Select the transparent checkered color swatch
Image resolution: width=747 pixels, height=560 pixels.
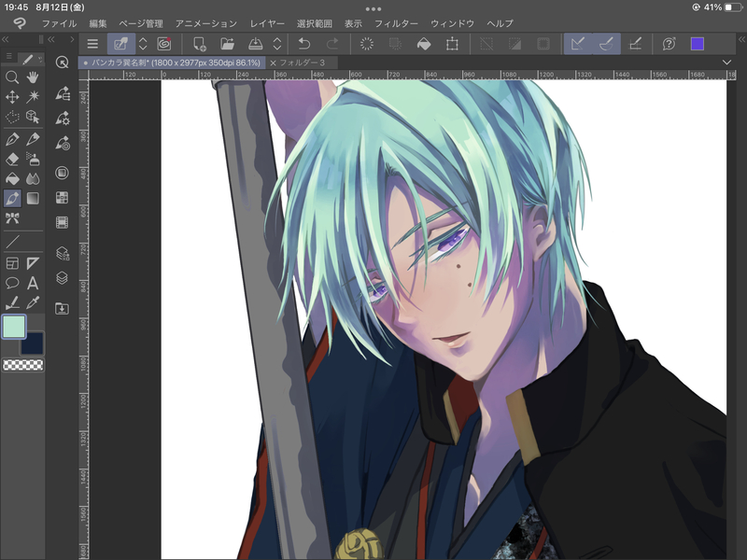pyautogui.click(x=22, y=365)
